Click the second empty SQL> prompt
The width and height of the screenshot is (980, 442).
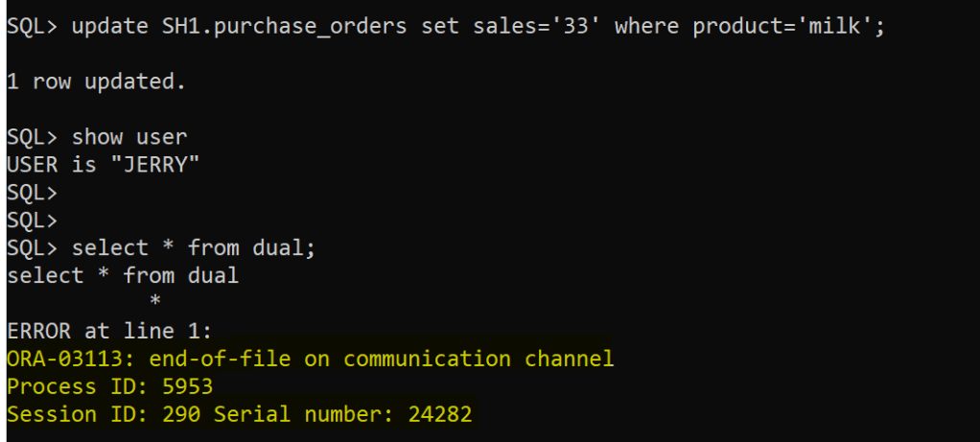click(32, 221)
